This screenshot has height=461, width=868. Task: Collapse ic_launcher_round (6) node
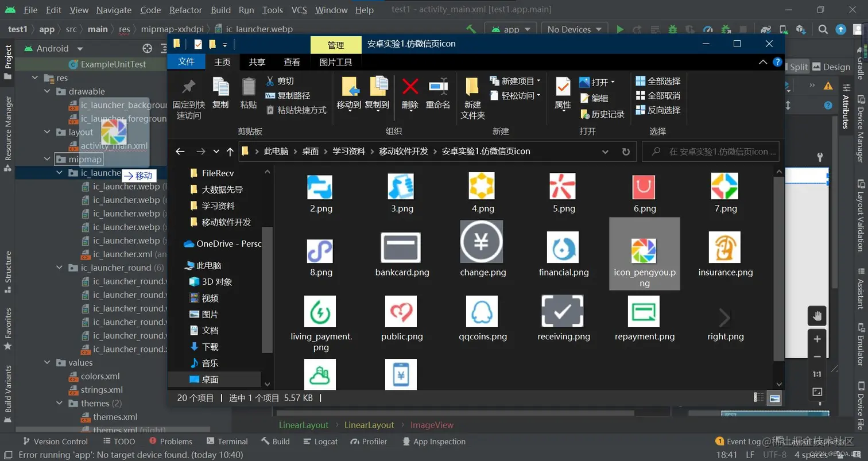click(60, 268)
